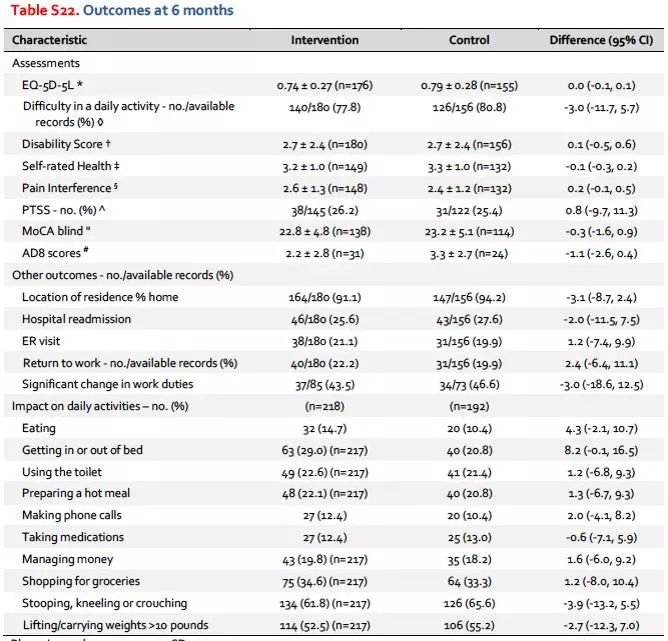Viewport: 668px width, 641px height.
Task: Select the Difference (95% CI) header
Action: (601, 40)
